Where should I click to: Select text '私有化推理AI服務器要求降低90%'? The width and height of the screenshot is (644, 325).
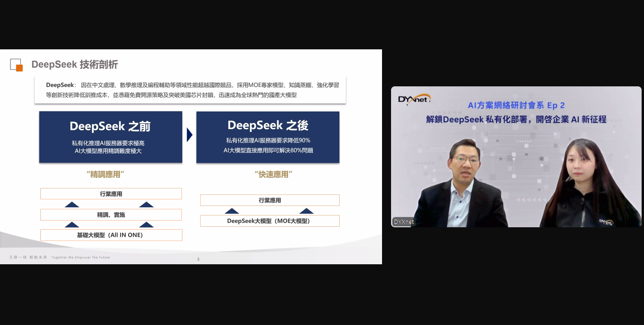tap(268, 140)
